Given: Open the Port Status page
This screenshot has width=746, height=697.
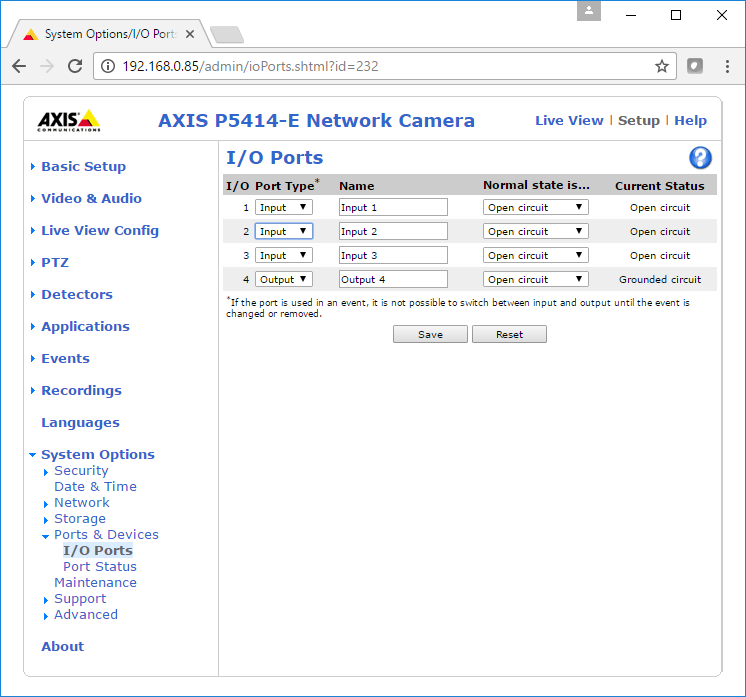Looking at the screenshot, I should (100, 567).
